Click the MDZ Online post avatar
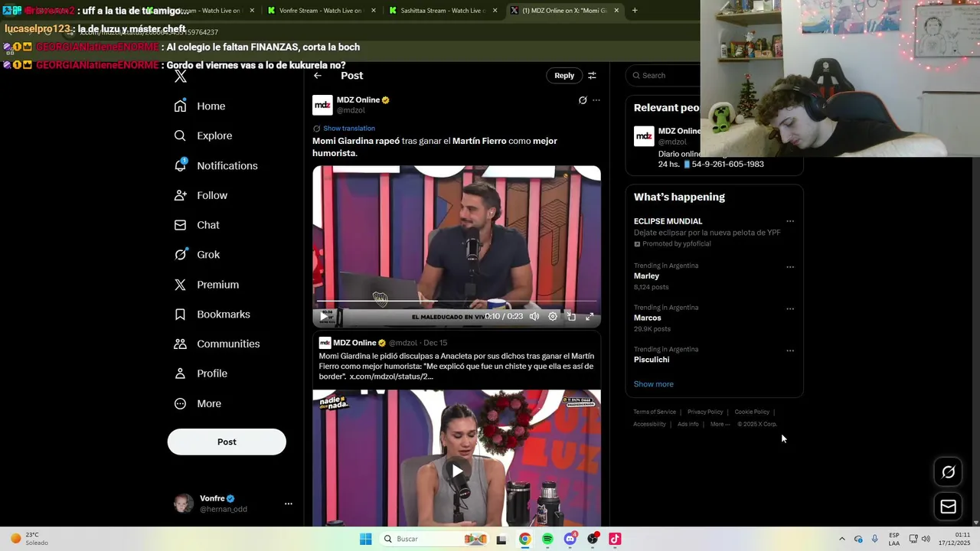Image resolution: width=980 pixels, height=551 pixels. (322, 105)
